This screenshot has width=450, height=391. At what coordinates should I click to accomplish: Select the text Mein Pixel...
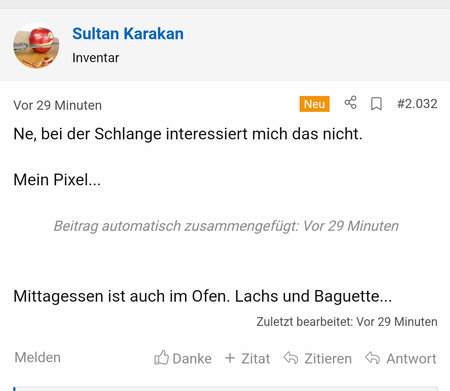click(x=57, y=180)
